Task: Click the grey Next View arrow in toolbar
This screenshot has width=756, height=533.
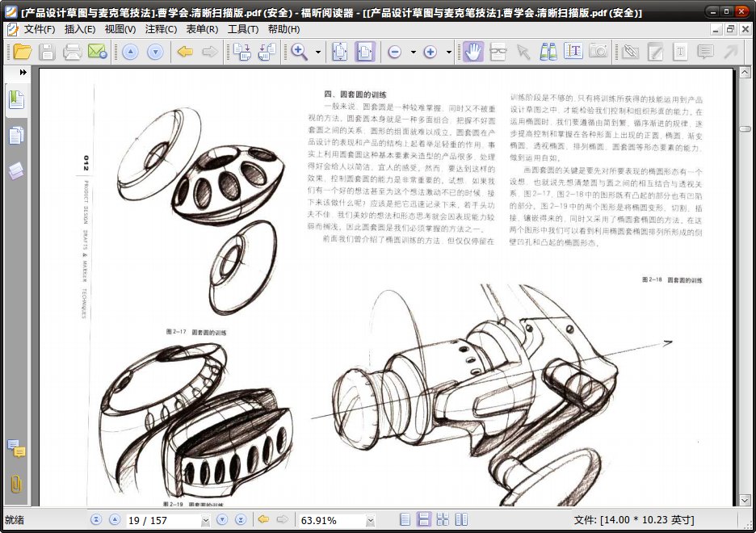Action: coord(210,51)
